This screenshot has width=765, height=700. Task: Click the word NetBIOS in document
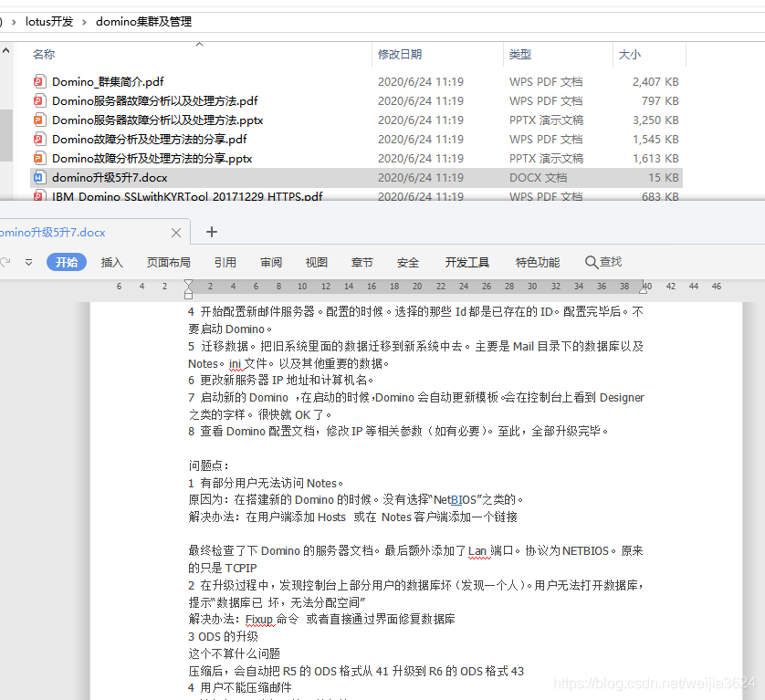pos(455,499)
